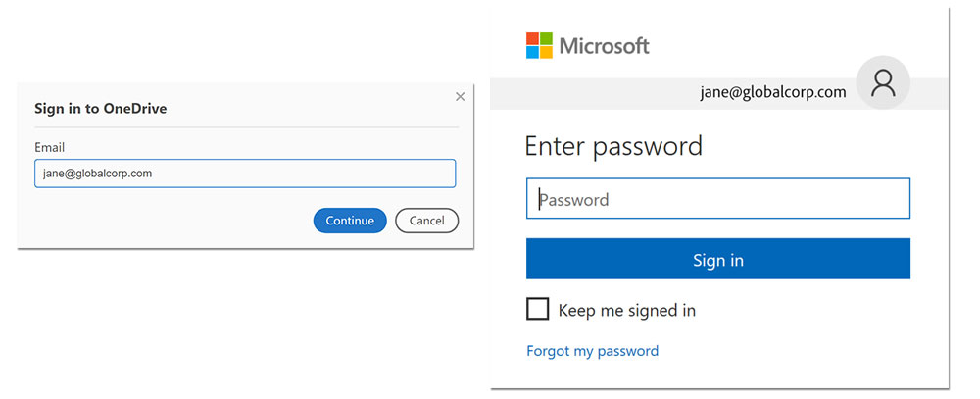Viewport: 980px width, 399px height.
Task: Open the Forgot my password link
Action: coord(592,351)
